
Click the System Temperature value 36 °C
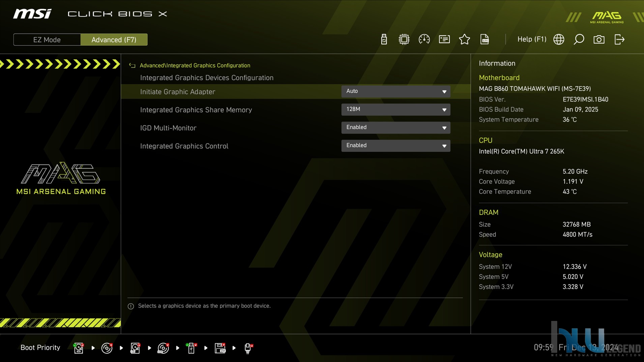click(569, 120)
